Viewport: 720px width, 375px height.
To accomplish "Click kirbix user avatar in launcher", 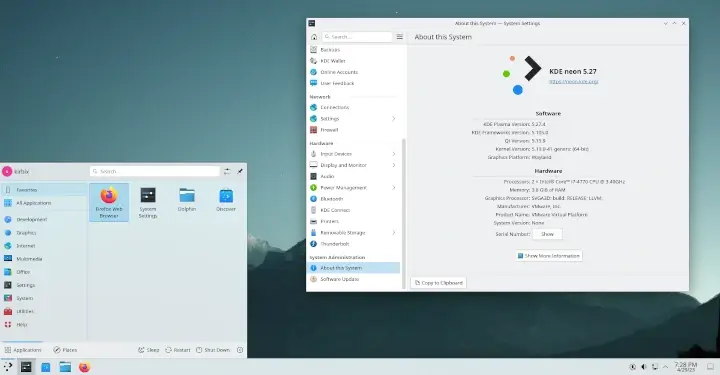I will [x=7, y=171].
